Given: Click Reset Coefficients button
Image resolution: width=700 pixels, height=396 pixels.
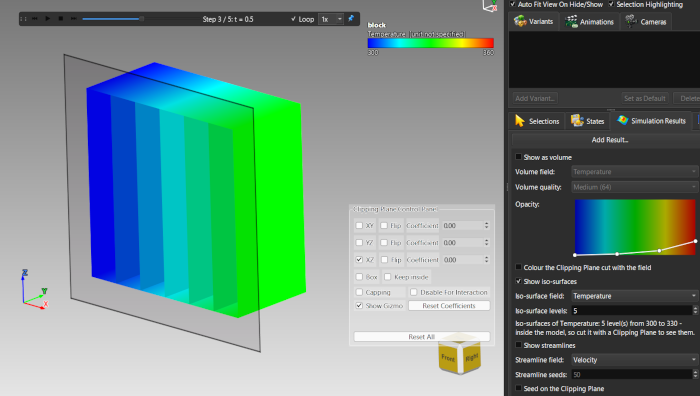Looking at the screenshot, I should (x=449, y=306).
